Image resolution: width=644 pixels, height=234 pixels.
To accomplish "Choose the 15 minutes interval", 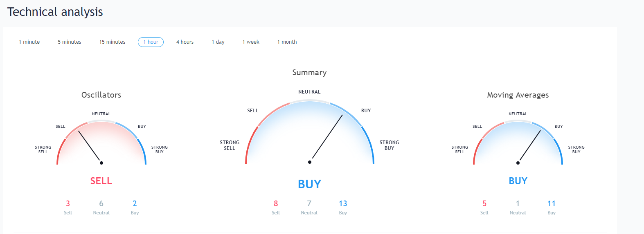I will pos(113,42).
